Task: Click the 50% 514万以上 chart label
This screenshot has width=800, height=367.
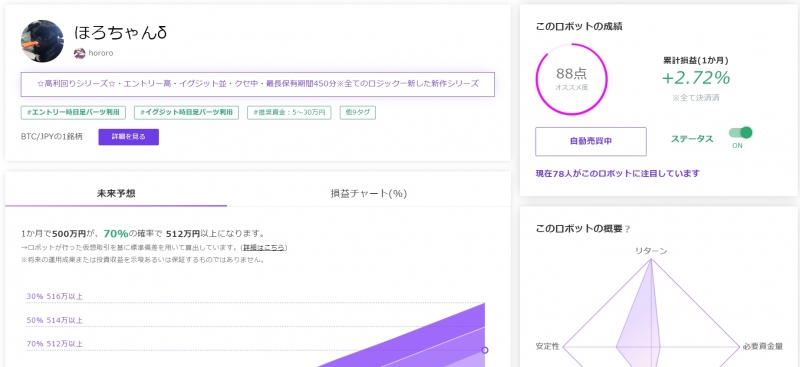Action: click(x=55, y=320)
